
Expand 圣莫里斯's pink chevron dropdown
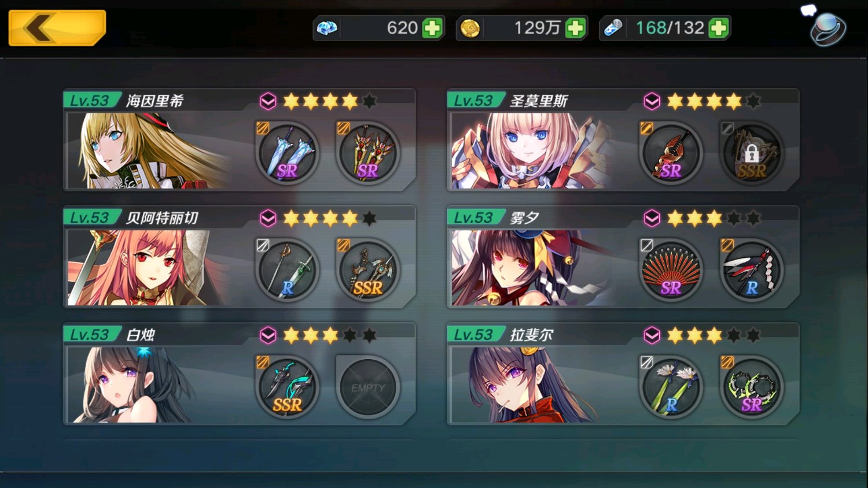click(652, 102)
